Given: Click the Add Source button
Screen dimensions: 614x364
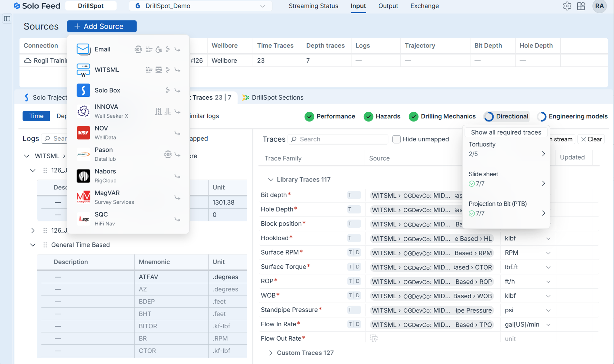Looking at the screenshot, I should (102, 26).
